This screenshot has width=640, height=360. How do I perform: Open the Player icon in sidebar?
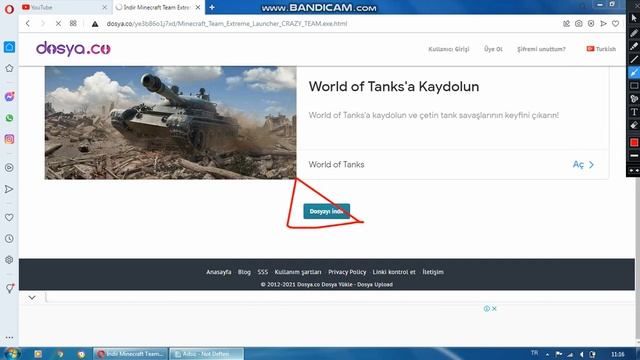point(9,167)
